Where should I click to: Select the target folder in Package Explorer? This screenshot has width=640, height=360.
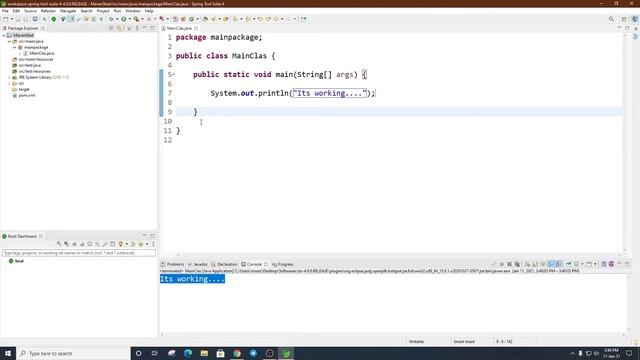pyautogui.click(x=21, y=89)
